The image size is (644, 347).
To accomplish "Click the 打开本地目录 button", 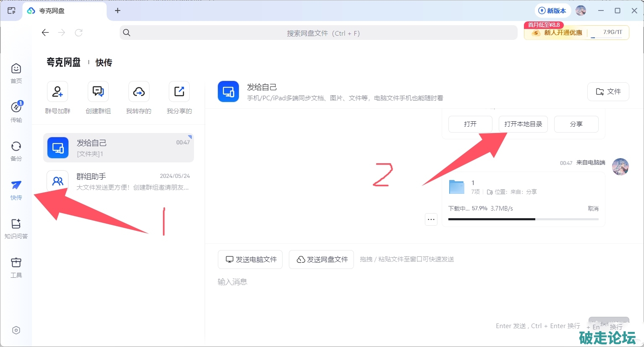I will [523, 124].
